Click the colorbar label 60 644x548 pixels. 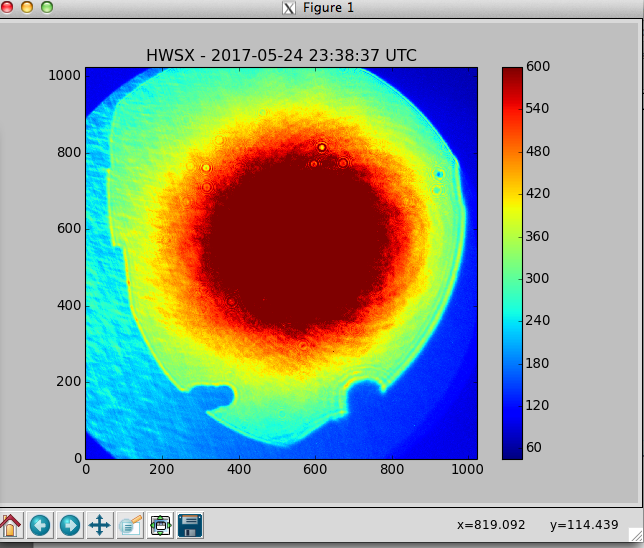pos(534,447)
